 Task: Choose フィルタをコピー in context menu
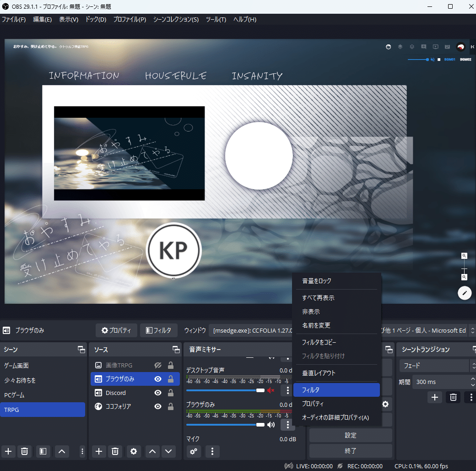[x=336, y=342]
